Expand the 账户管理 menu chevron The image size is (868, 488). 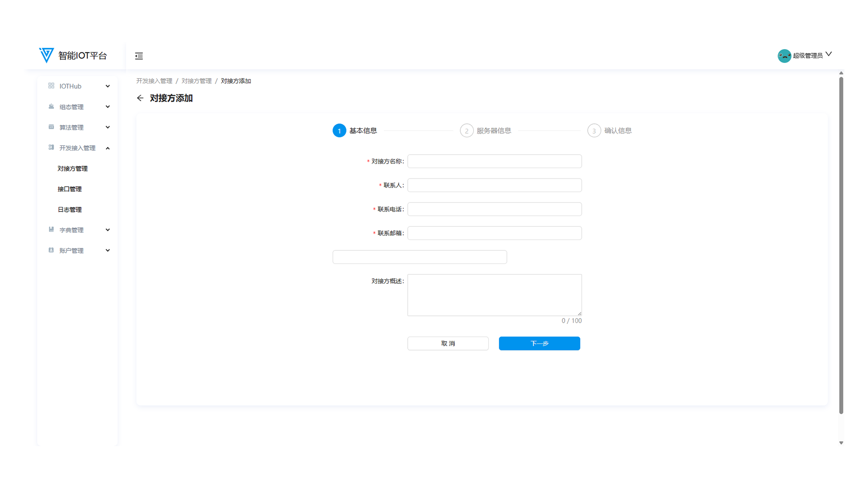(108, 250)
